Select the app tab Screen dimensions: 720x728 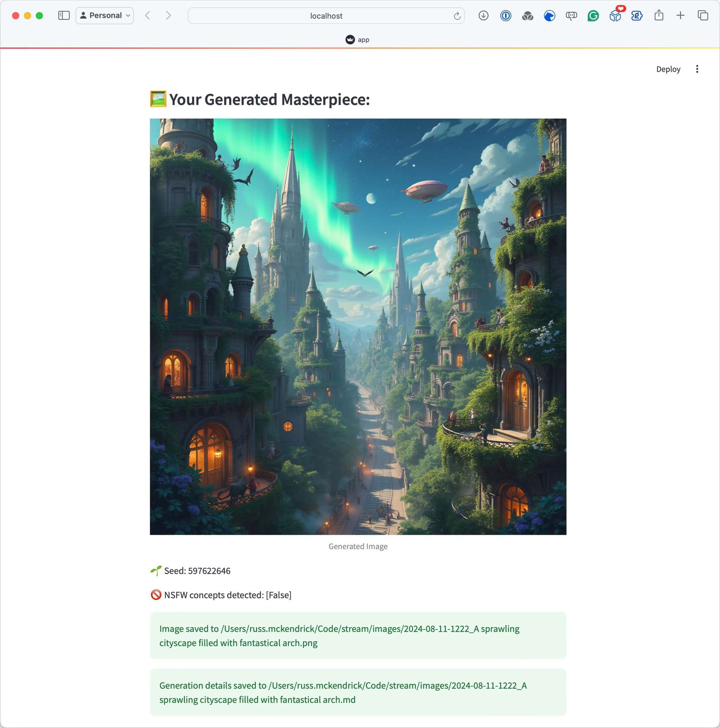357,40
